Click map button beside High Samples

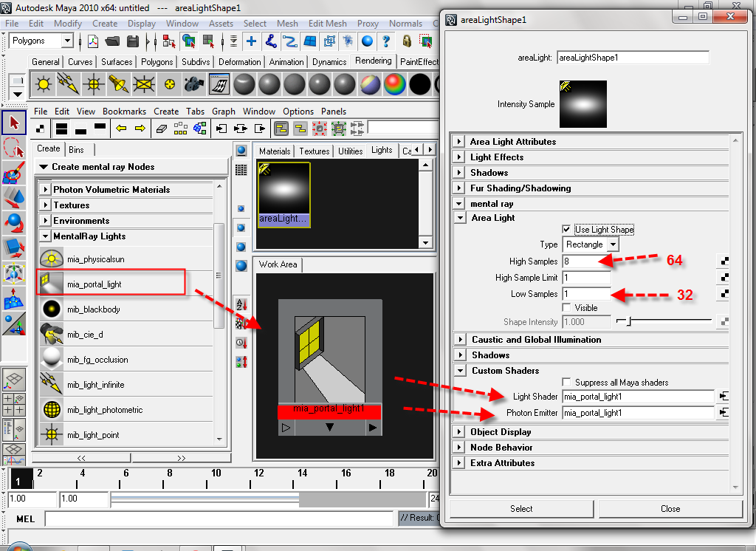click(724, 261)
